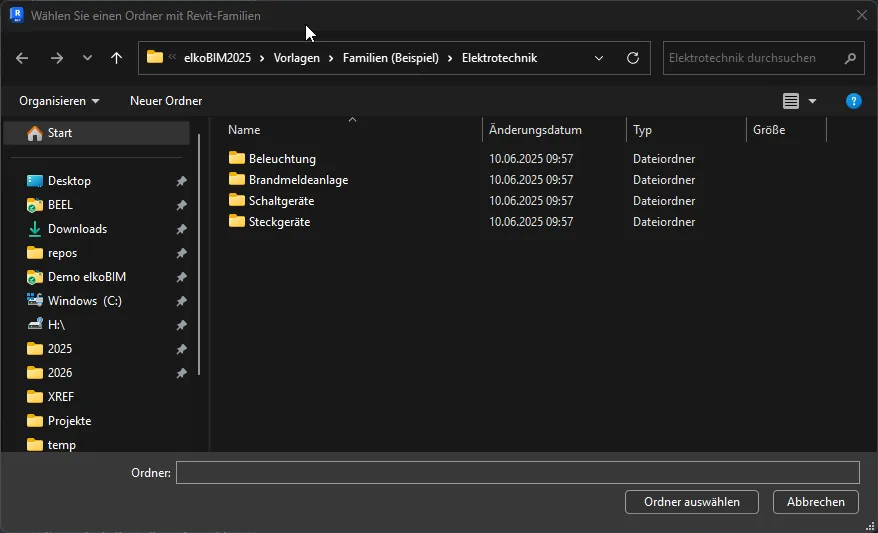Open the 2026 folder in sidebar
Image resolution: width=878 pixels, height=533 pixels.
point(60,373)
